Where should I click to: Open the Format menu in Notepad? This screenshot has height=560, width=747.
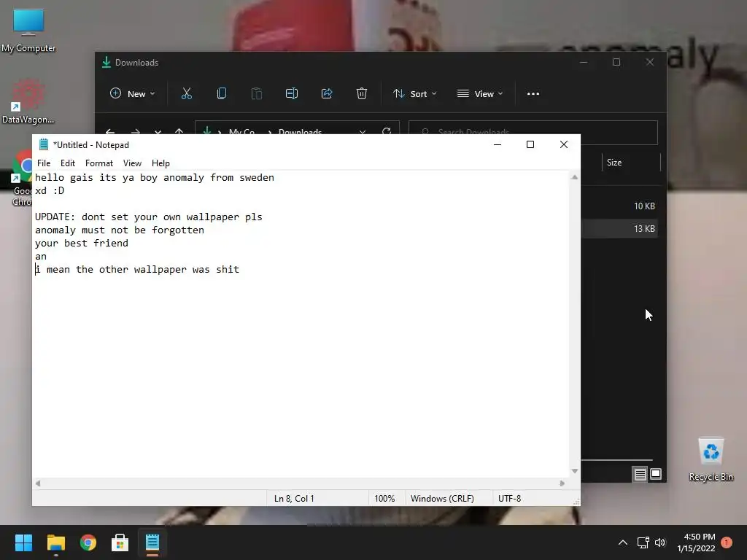[99, 163]
